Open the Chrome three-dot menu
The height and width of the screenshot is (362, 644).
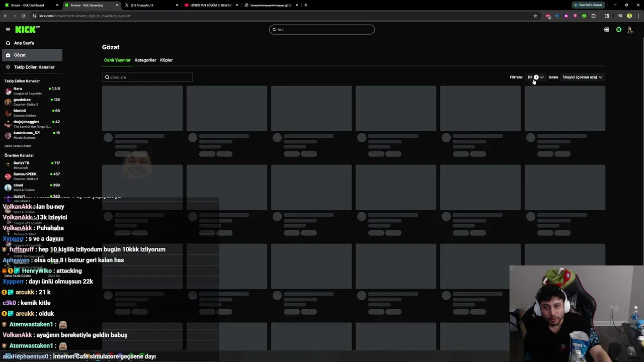(x=637, y=16)
